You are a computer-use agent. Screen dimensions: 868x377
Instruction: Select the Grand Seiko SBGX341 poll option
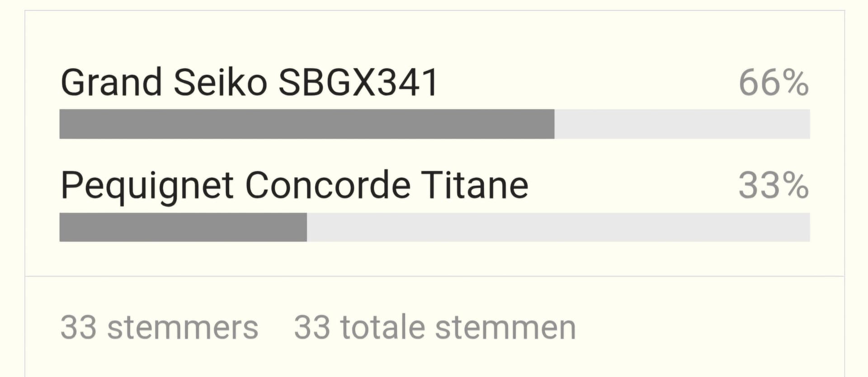pos(249,82)
